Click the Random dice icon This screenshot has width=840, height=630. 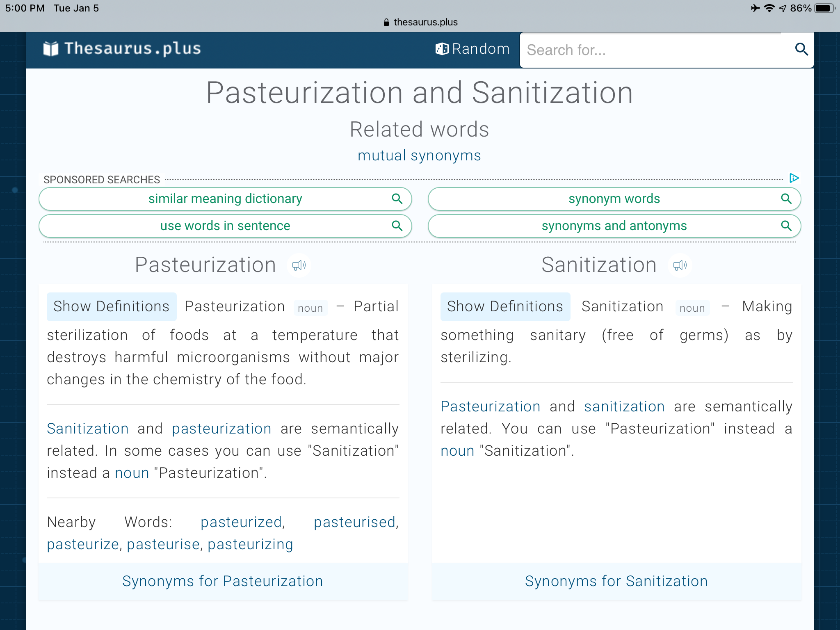[x=442, y=49]
